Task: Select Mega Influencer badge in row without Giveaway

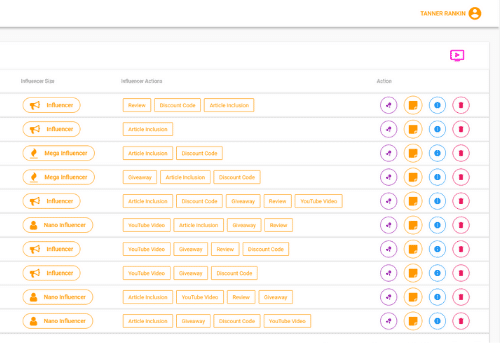Action: 59,153
